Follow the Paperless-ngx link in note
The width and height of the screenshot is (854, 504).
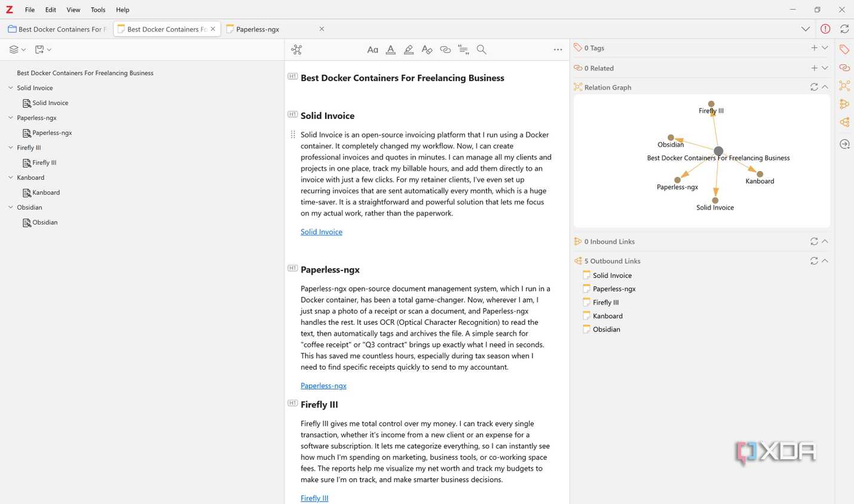pos(323,386)
